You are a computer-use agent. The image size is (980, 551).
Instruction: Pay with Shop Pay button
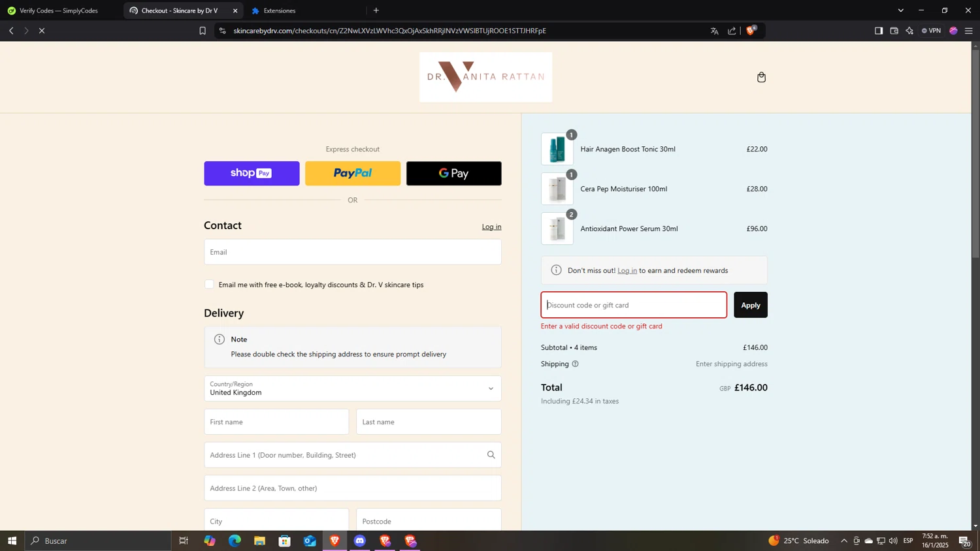252,174
